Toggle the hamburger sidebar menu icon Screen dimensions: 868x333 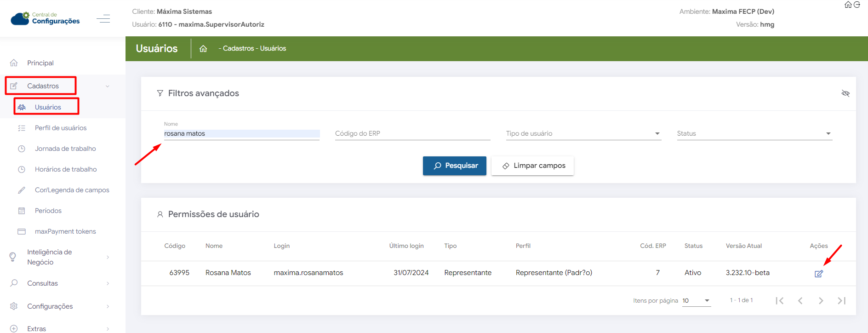pos(103,19)
